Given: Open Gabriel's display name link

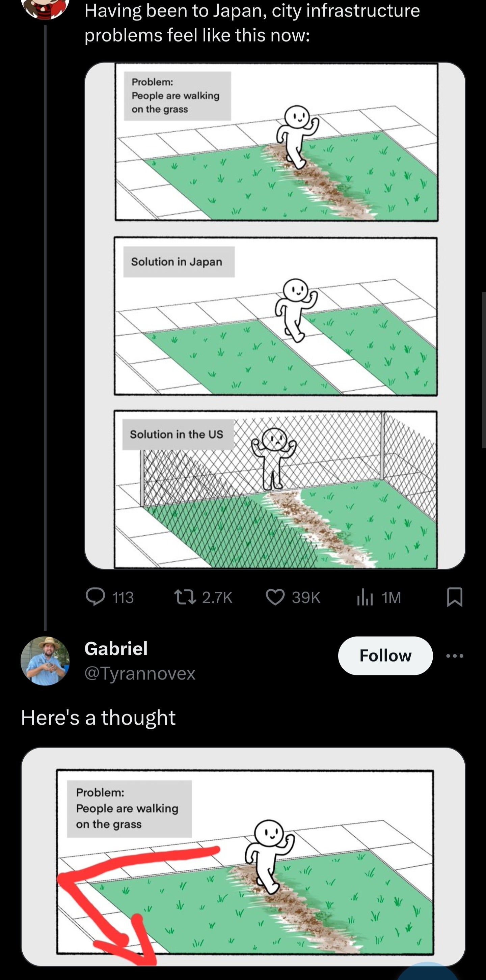Looking at the screenshot, I should (116, 649).
